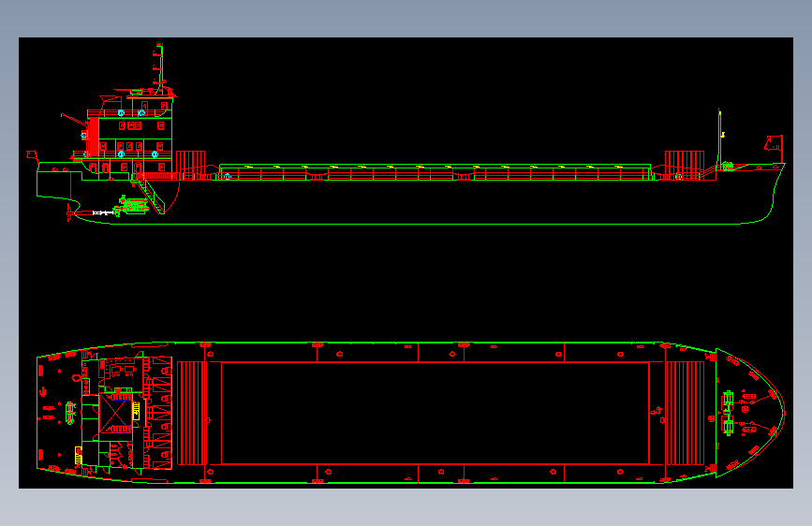Pick the aft stacked hatch covers in plan view
The width and height of the screenshot is (812, 526).
coord(192,413)
